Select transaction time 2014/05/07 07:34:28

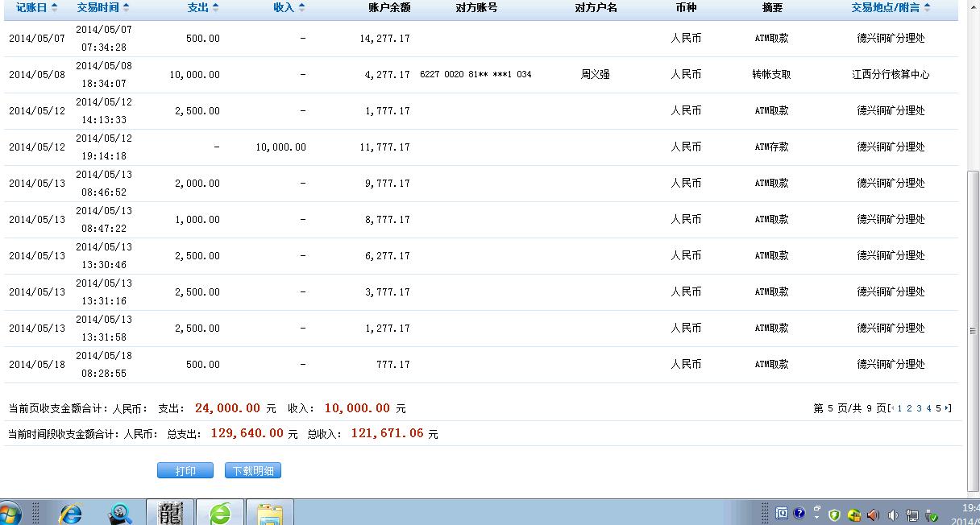coord(104,39)
